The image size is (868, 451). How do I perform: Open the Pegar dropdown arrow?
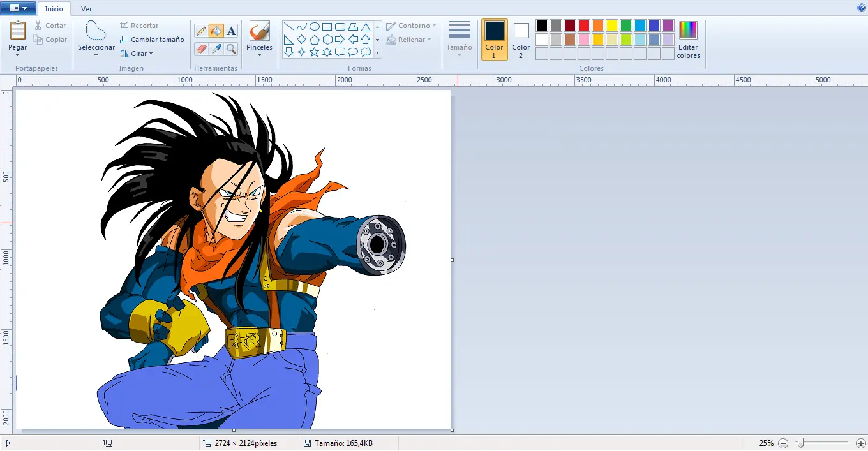coord(18,55)
